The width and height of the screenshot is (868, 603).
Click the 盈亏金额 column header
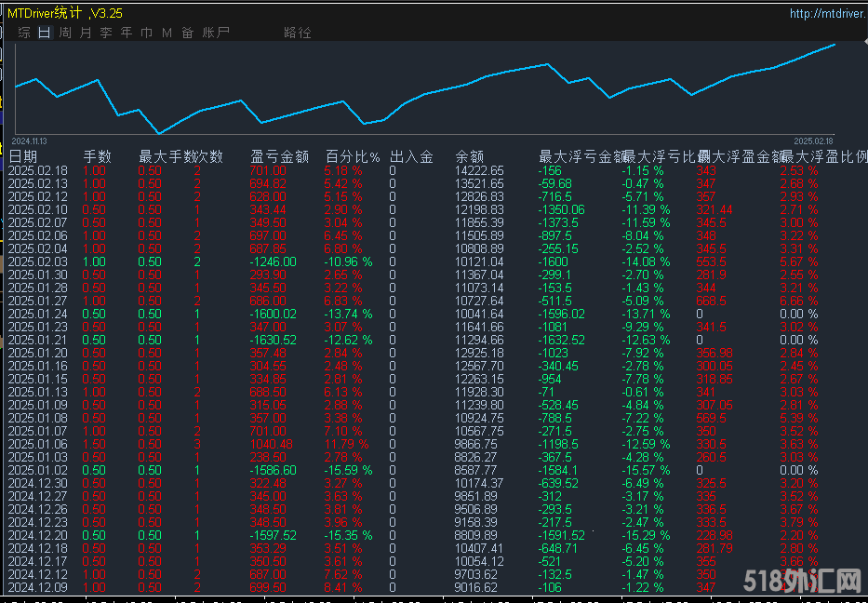pyautogui.click(x=279, y=156)
